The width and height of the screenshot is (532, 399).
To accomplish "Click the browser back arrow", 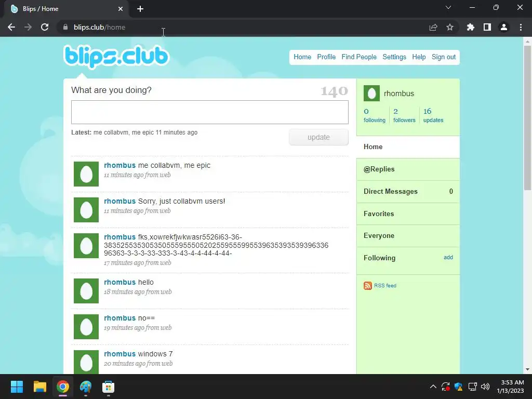I will pos(11,27).
